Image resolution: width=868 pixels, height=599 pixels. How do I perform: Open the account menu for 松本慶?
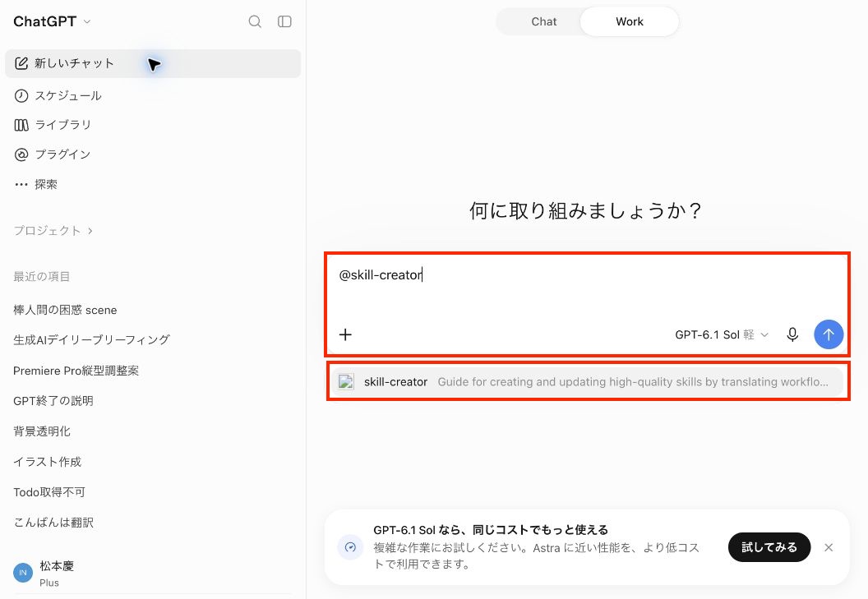click(153, 573)
